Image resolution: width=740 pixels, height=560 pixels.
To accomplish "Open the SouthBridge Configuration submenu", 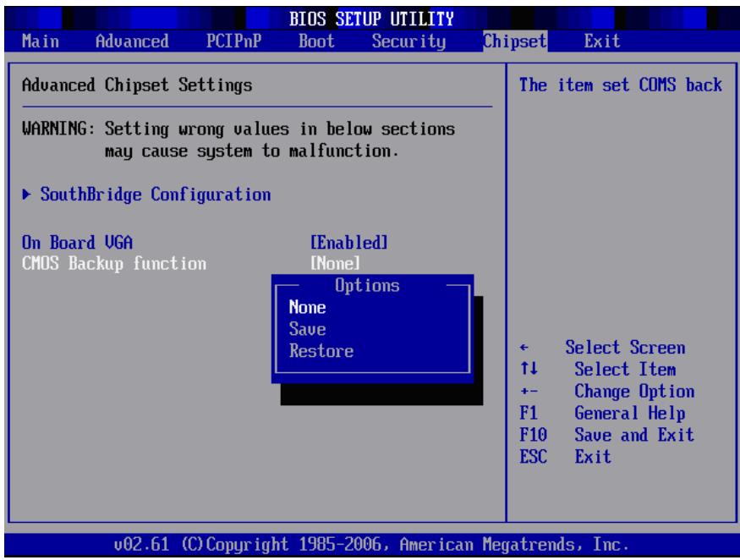I will pos(156,195).
